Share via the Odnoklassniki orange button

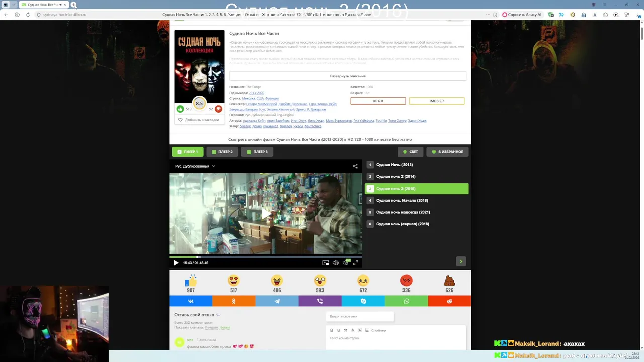point(234,301)
